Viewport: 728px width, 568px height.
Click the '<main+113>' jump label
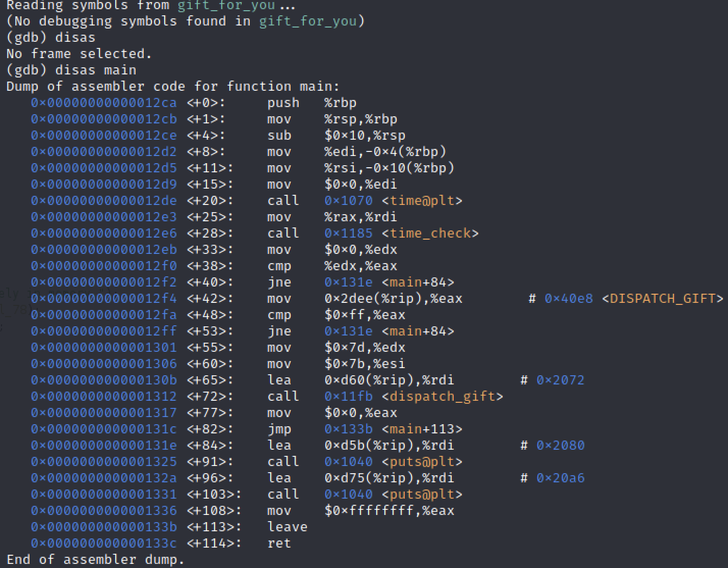(x=422, y=429)
